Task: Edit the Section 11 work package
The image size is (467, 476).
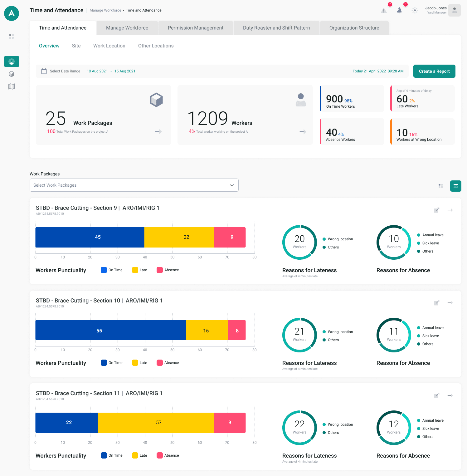Action: 437,395
